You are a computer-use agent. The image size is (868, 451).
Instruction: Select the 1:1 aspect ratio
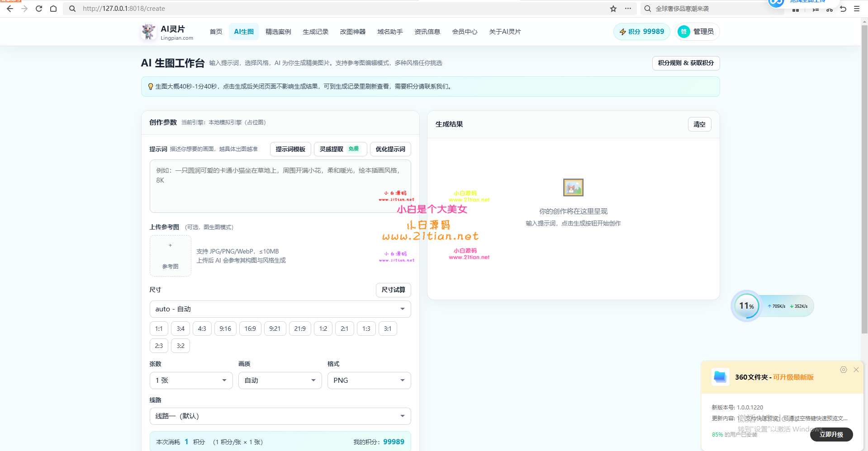[159, 329]
